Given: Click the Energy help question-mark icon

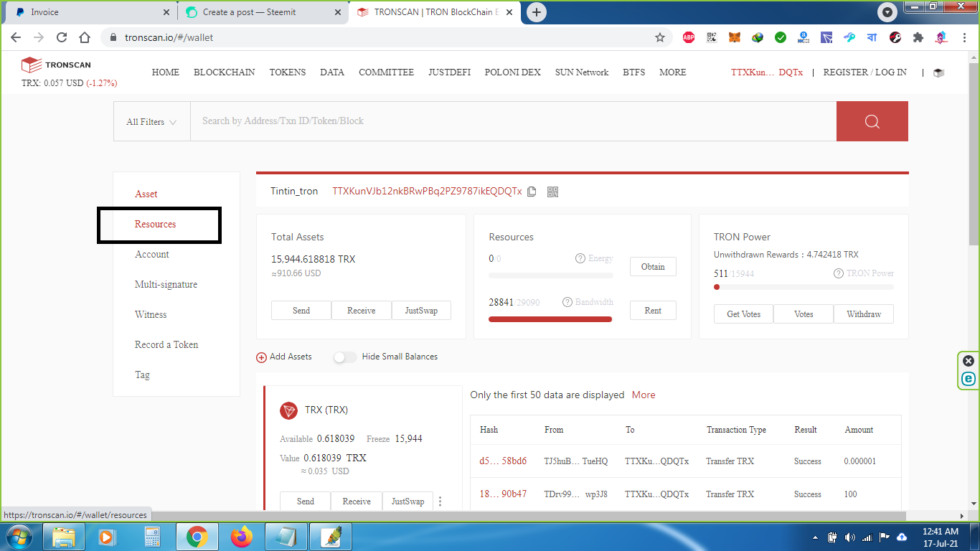Looking at the screenshot, I should click(580, 258).
